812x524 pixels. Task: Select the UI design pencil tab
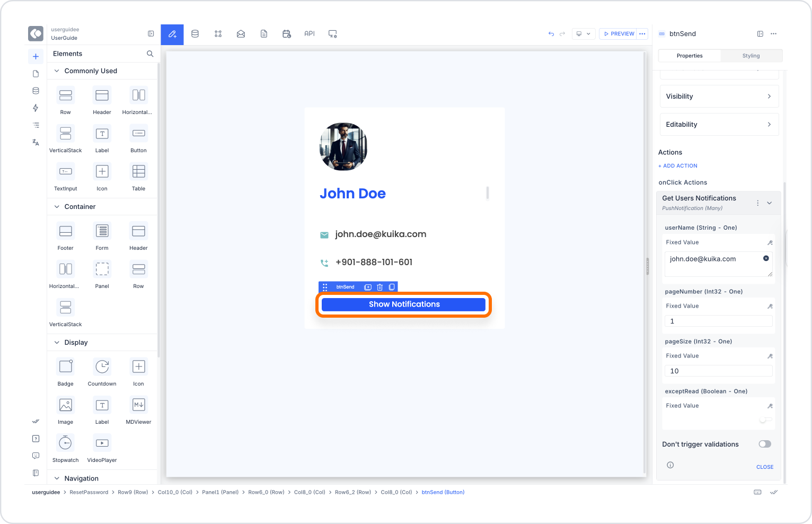(172, 34)
